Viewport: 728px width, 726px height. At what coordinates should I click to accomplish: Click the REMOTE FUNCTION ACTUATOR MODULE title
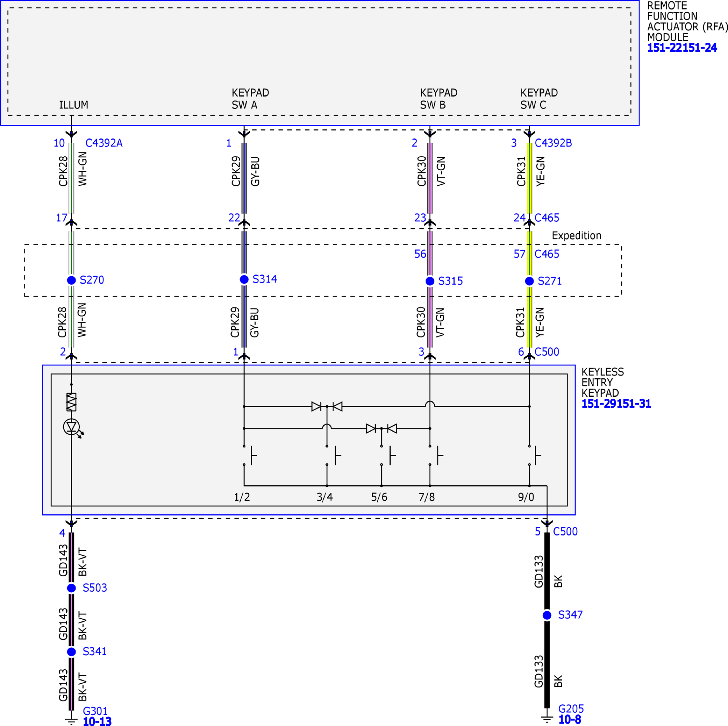pyautogui.click(x=687, y=22)
